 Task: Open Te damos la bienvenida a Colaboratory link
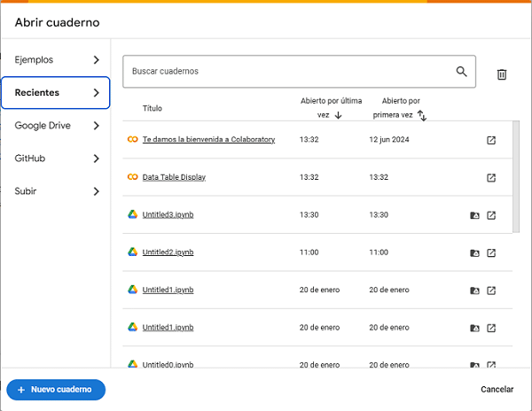208,139
